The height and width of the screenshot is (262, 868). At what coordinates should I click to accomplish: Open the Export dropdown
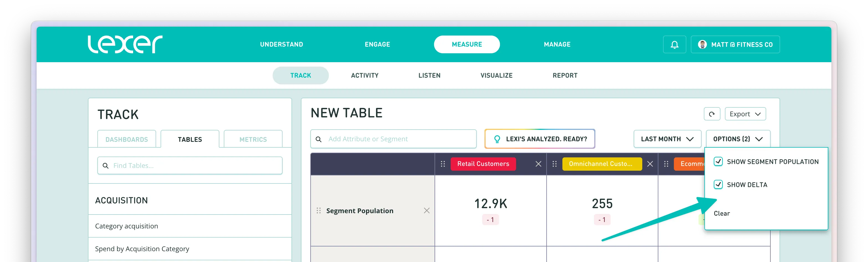(x=745, y=114)
